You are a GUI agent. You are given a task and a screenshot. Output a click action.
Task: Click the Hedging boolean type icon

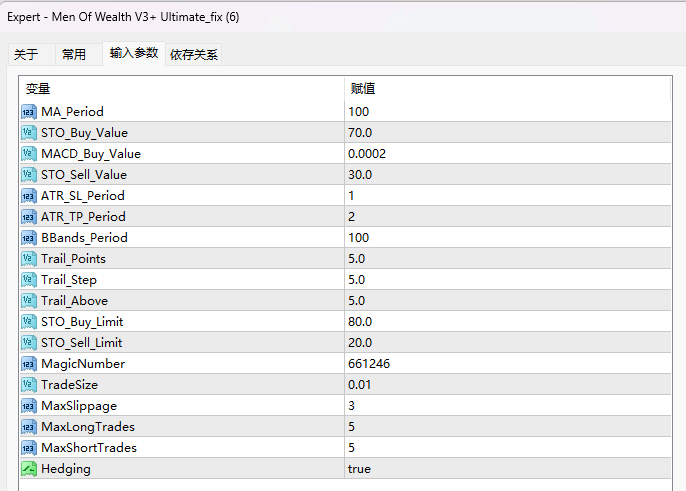(x=28, y=469)
